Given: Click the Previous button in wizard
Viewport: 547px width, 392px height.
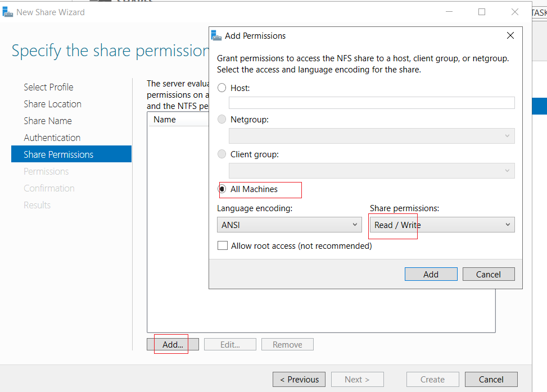Looking at the screenshot, I should click(x=299, y=380).
